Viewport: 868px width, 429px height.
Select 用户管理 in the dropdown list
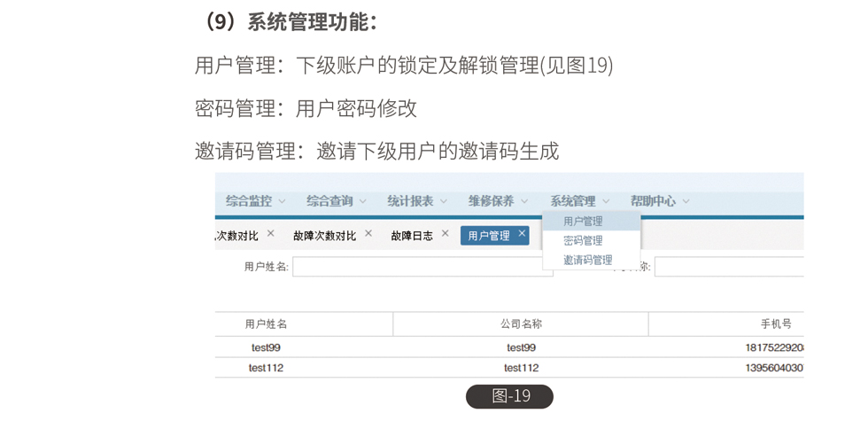click(x=583, y=222)
